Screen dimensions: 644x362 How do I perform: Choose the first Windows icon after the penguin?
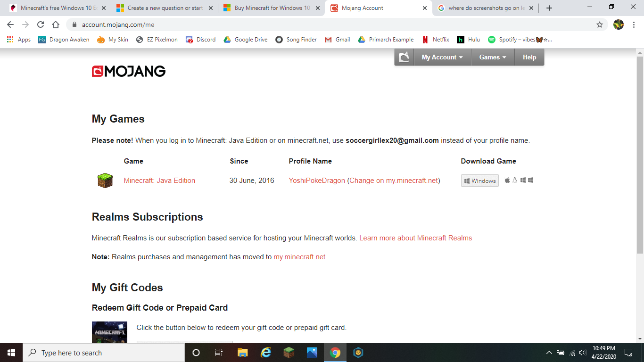[523, 180]
